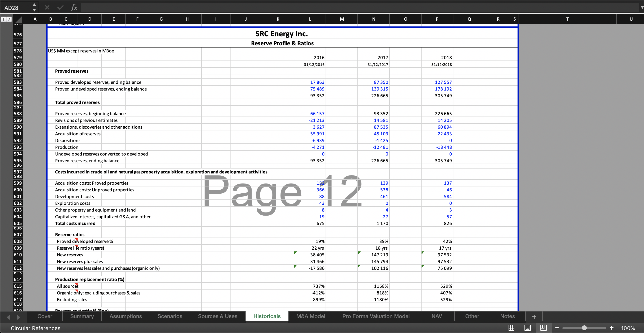Viewport: 644px width, 333px height.
Task: Select the 2017 total costs 1 170 cell
Action: [x=374, y=223]
